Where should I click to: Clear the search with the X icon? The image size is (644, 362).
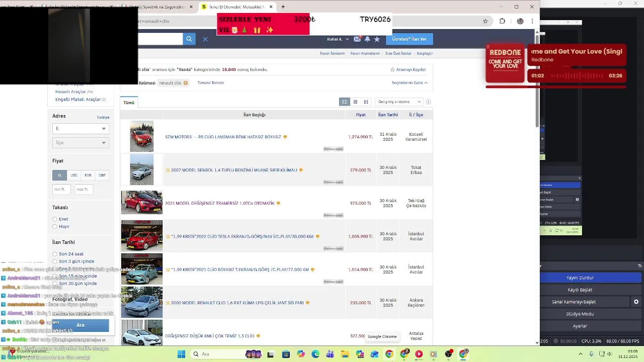pos(205,39)
